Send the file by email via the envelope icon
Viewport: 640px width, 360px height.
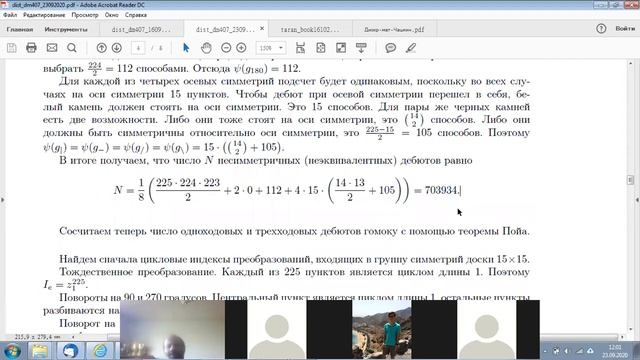coord(52,48)
